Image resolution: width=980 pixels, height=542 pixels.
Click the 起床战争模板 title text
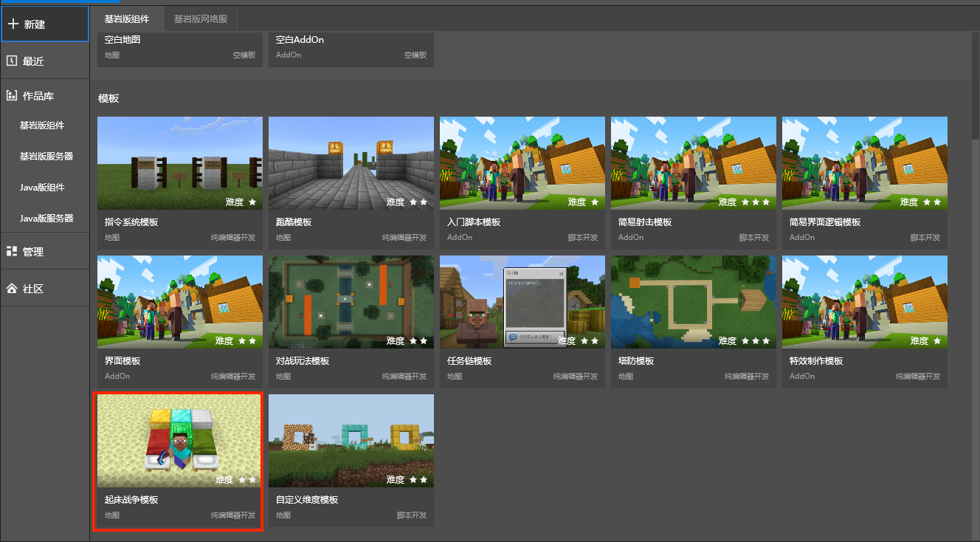(131, 500)
